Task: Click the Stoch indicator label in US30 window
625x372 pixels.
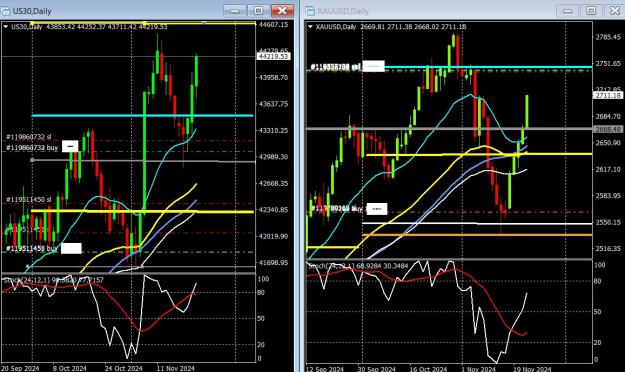Action: pyautogui.click(x=53, y=280)
